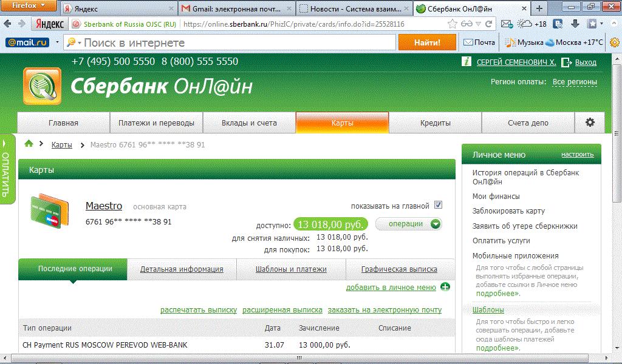Click the weather +18 toolbar icon
Screen dimensions: 622x364
531,24
